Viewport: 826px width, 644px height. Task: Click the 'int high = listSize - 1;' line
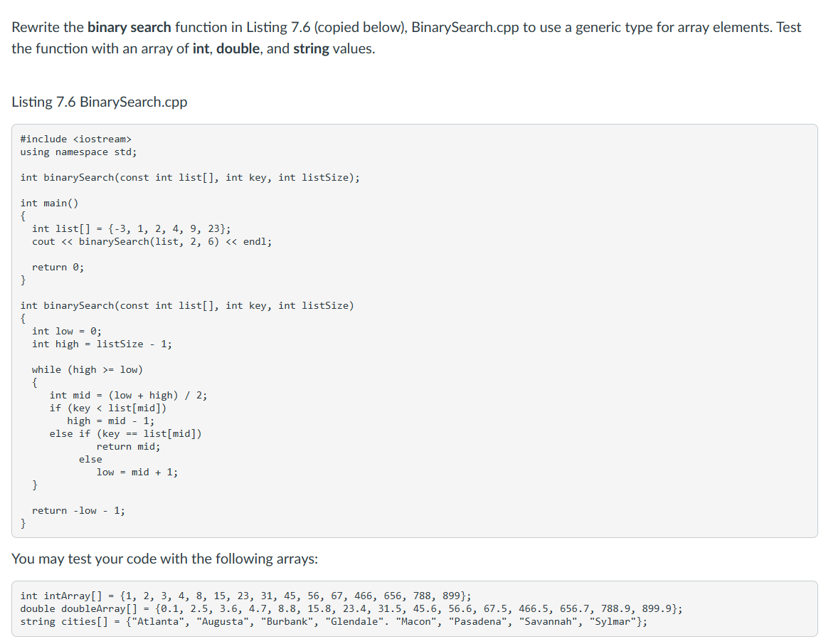pos(102,344)
